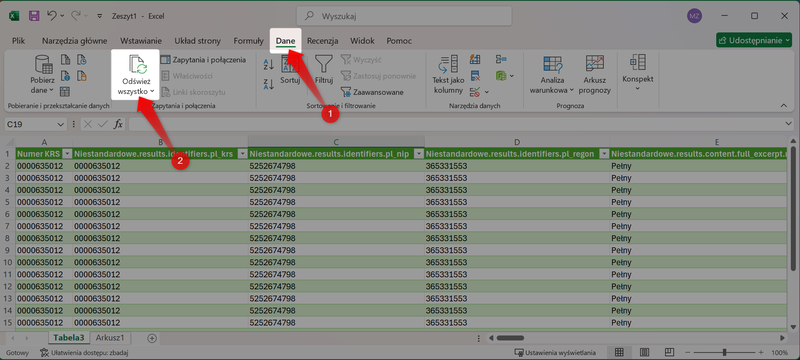Image resolution: width=800 pixels, height=360 pixels.
Task: Click the Flash Fill icon
Action: click(x=475, y=60)
